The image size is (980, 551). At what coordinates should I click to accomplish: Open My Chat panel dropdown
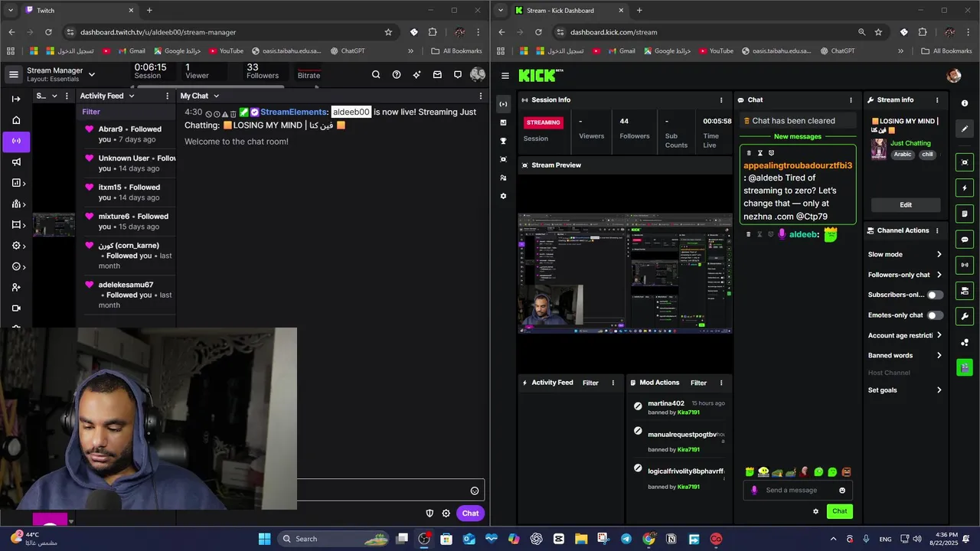216,96
